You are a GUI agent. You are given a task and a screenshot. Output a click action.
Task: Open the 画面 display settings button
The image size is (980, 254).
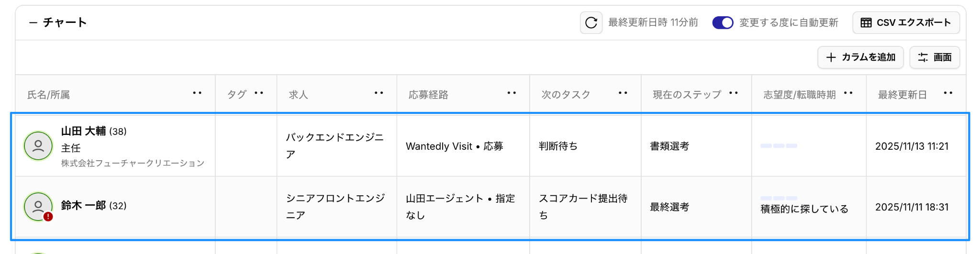[x=935, y=57]
